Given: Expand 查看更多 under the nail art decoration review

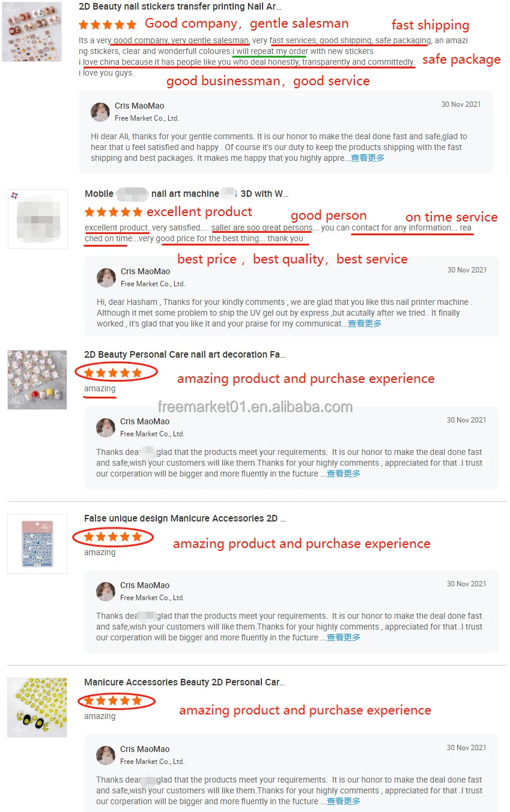Looking at the screenshot, I should (x=344, y=474).
